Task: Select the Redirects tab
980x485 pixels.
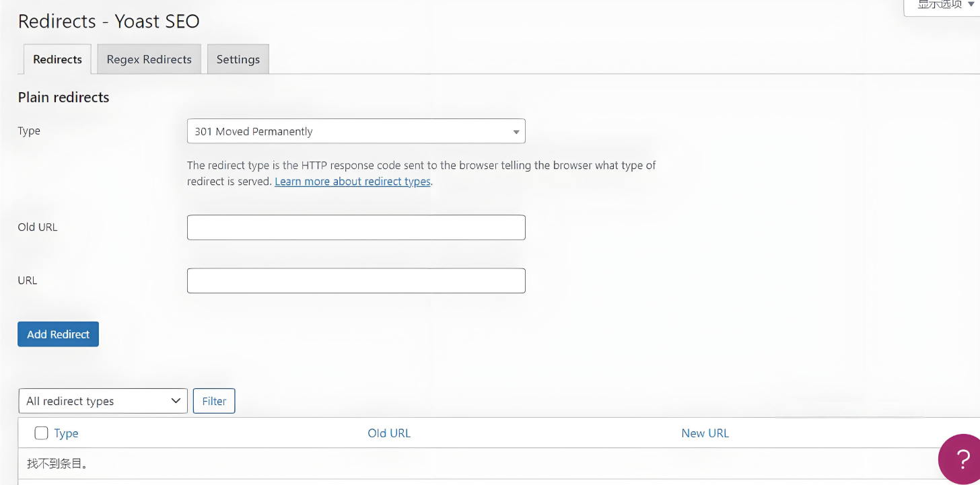Action: tap(57, 59)
